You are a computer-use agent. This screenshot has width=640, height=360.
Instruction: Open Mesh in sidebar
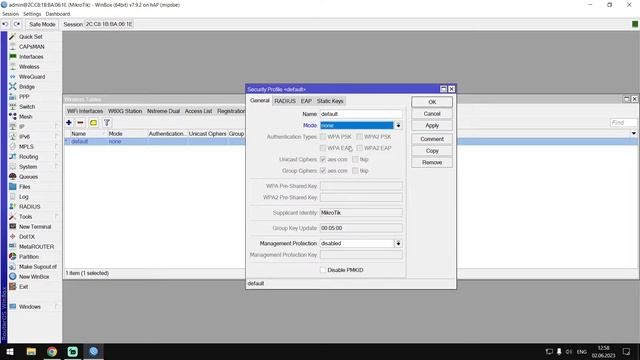(x=25, y=117)
